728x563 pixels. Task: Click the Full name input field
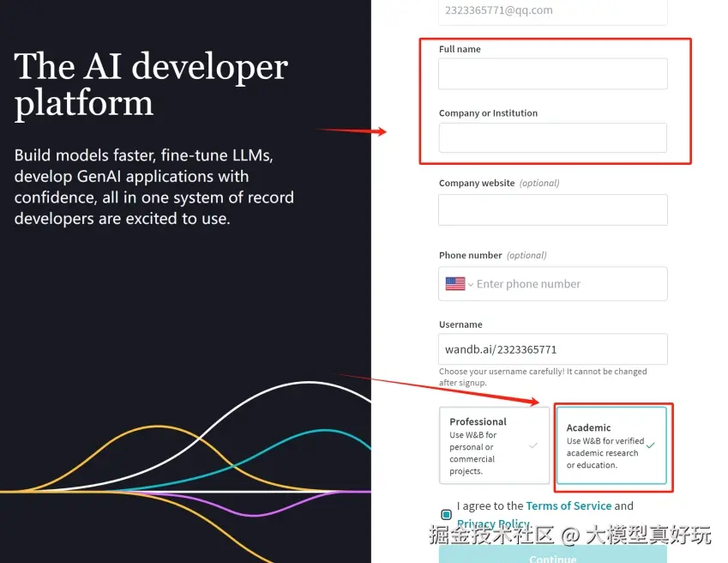pos(552,74)
